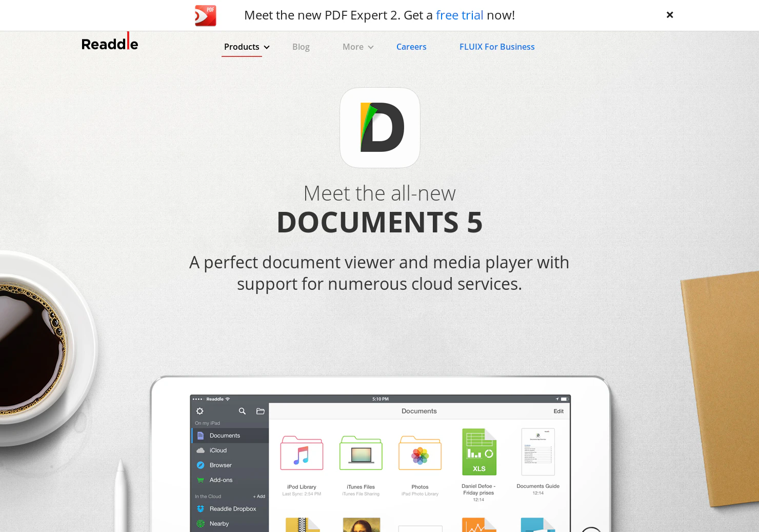The width and height of the screenshot is (759, 532).
Task: Click the DOCUMENTS 5 heading
Action: click(379, 222)
